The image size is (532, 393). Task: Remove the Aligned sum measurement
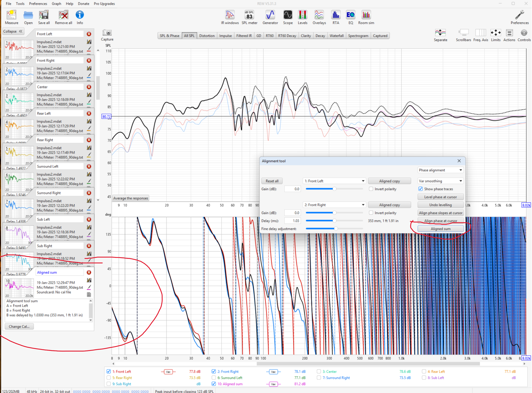[89, 272]
